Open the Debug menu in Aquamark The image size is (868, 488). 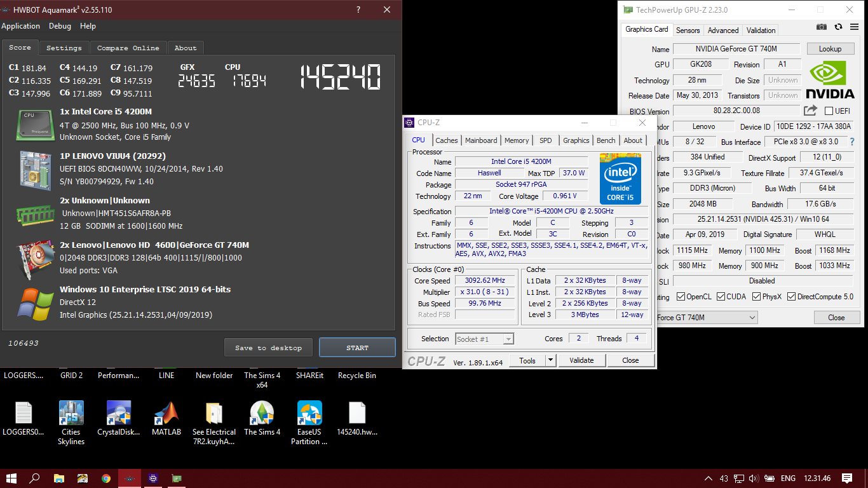(60, 26)
